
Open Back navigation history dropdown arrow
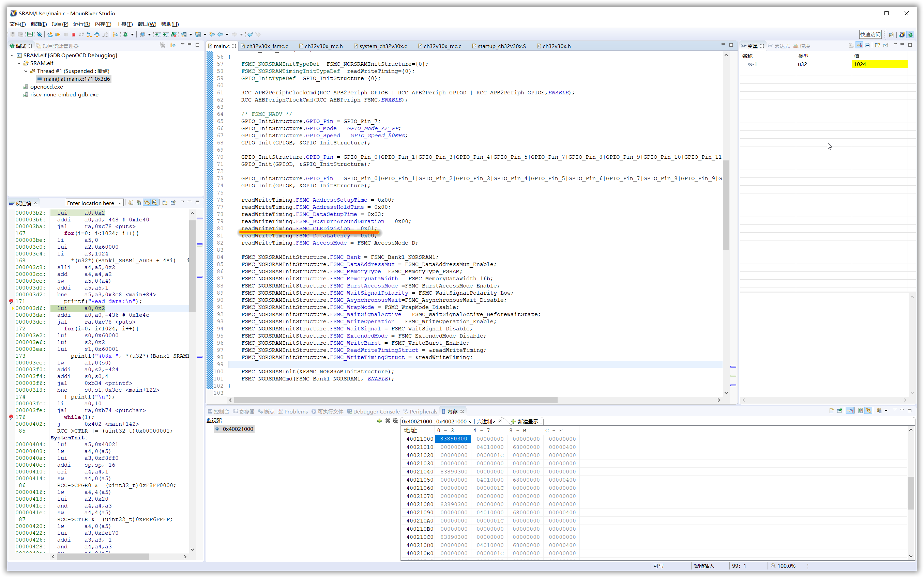[227, 34]
